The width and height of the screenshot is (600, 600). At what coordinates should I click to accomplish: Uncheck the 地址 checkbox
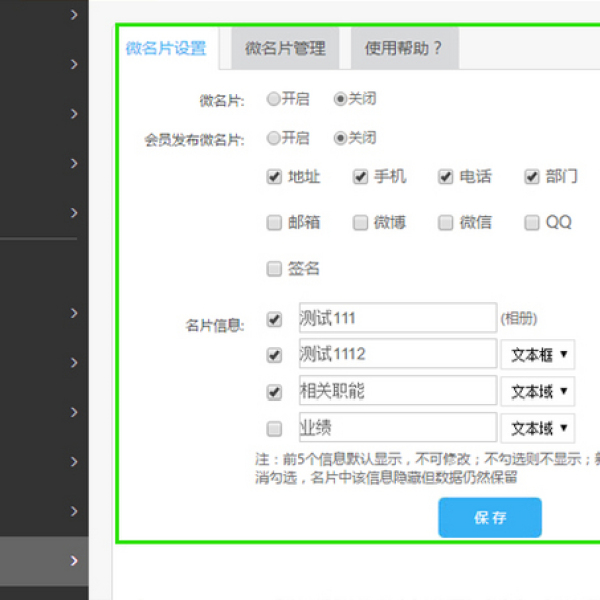click(274, 177)
